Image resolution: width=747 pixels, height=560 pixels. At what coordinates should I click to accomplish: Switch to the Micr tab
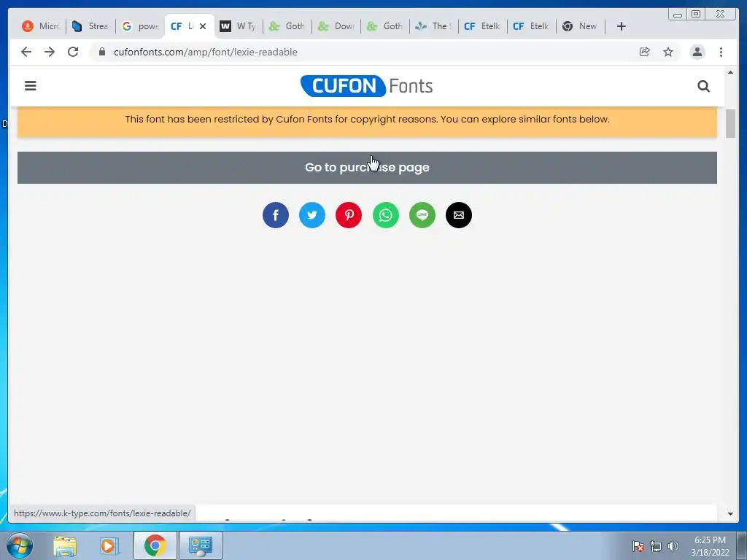41,26
